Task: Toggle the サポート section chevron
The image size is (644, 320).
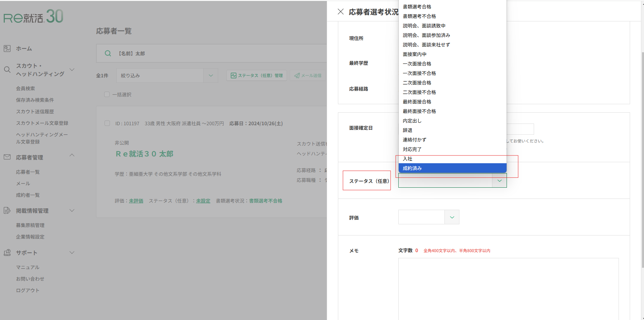Action: click(x=72, y=252)
